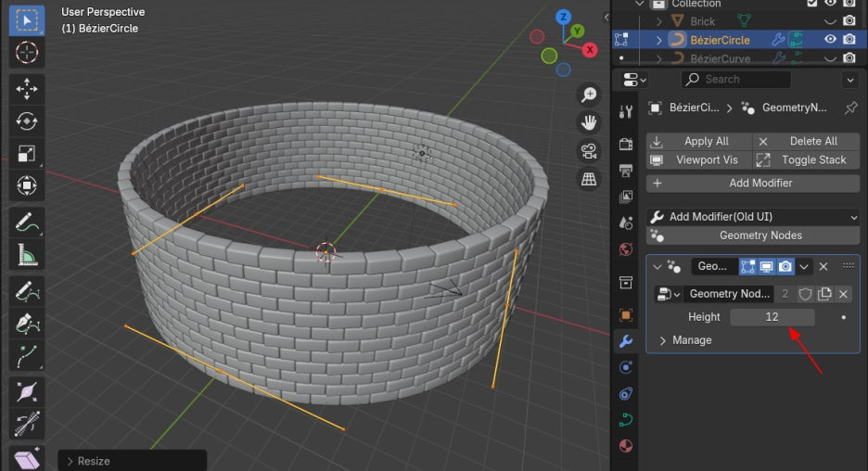
Task: Snap view to green Y axis
Action: [x=578, y=31]
